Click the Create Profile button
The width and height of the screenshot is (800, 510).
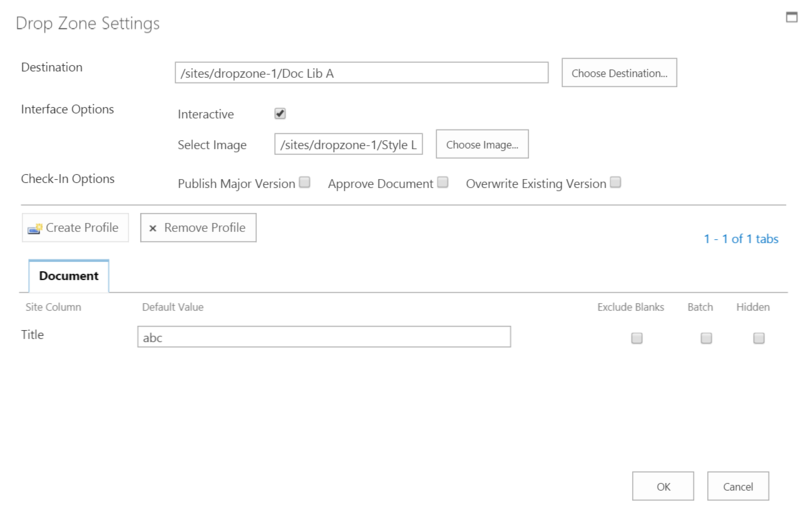pyautogui.click(x=75, y=228)
